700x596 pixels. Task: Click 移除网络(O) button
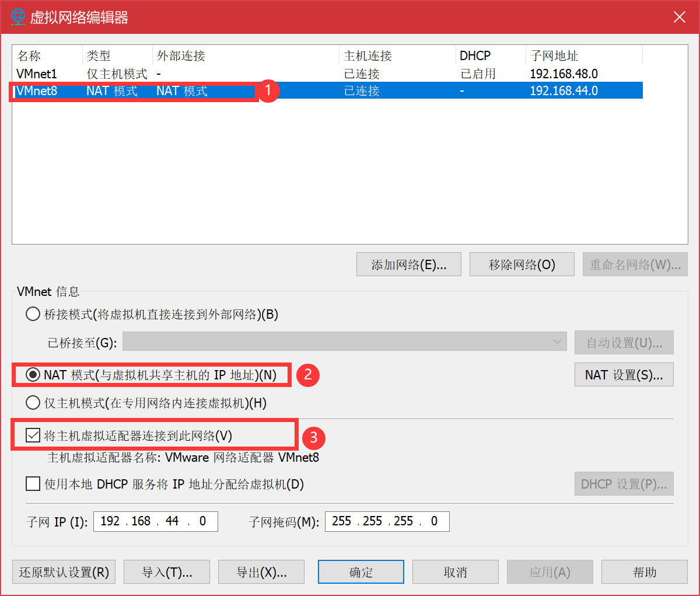click(522, 264)
